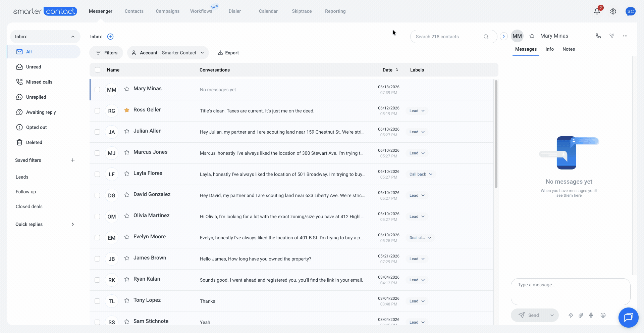Open settings gear icon

click(x=613, y=11)
